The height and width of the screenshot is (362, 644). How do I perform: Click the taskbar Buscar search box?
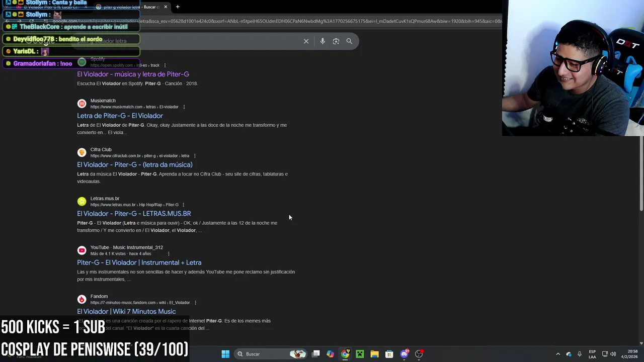coord(271,354)
